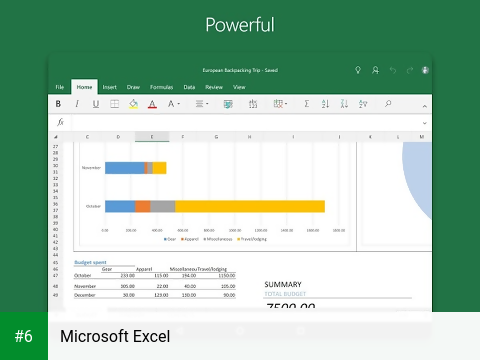Click the Merge and Center icon
Image resolution: width=480 pixels, height=360 pixels.
(228, 104)
